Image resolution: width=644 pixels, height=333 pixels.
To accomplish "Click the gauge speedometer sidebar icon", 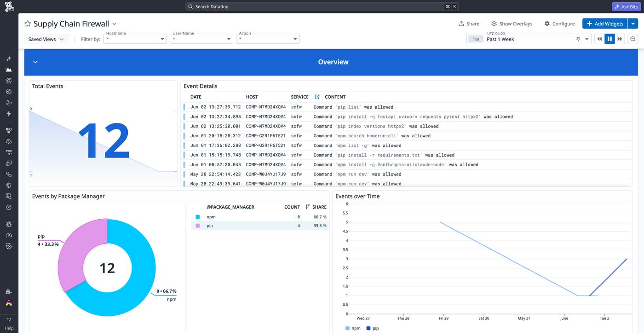I will [x=9, y=235].
